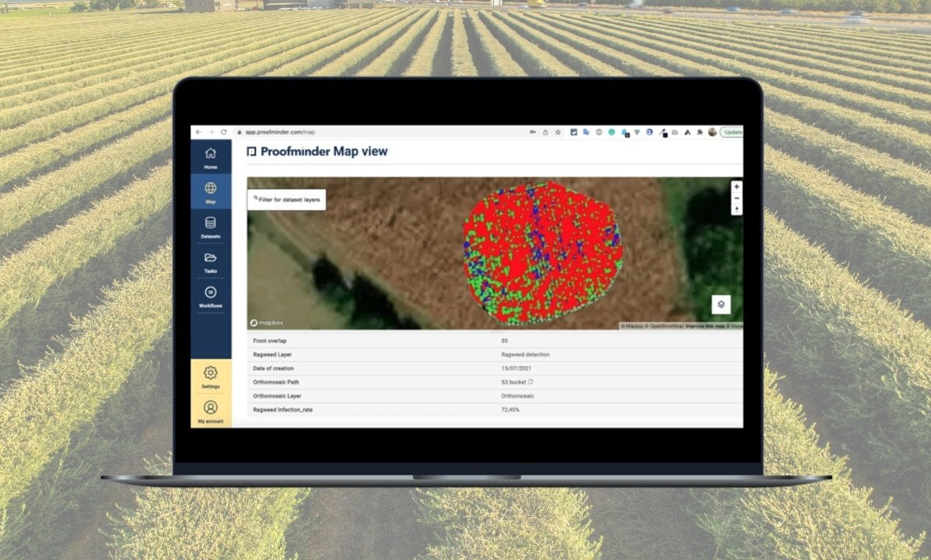The height and width of the screenshot is (560, 931).
Task: Select the 72,45% infection rate value
Action: pos(510,410)
